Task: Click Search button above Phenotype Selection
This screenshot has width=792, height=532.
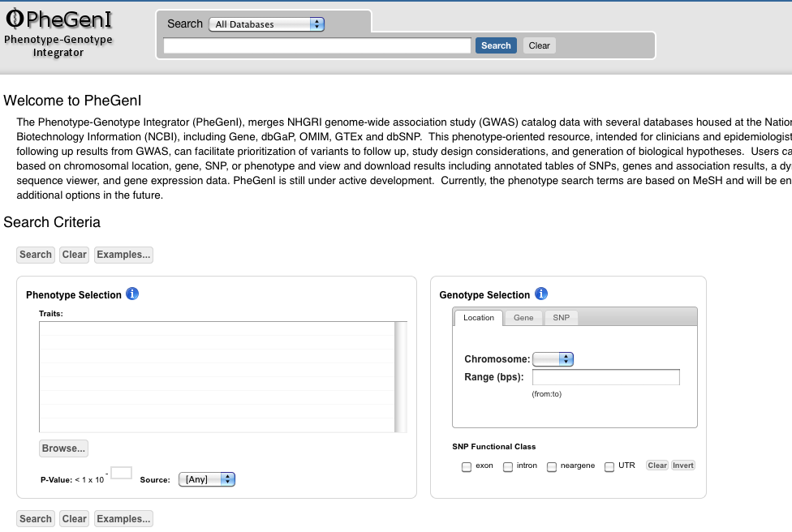Action: pos(36,255)
